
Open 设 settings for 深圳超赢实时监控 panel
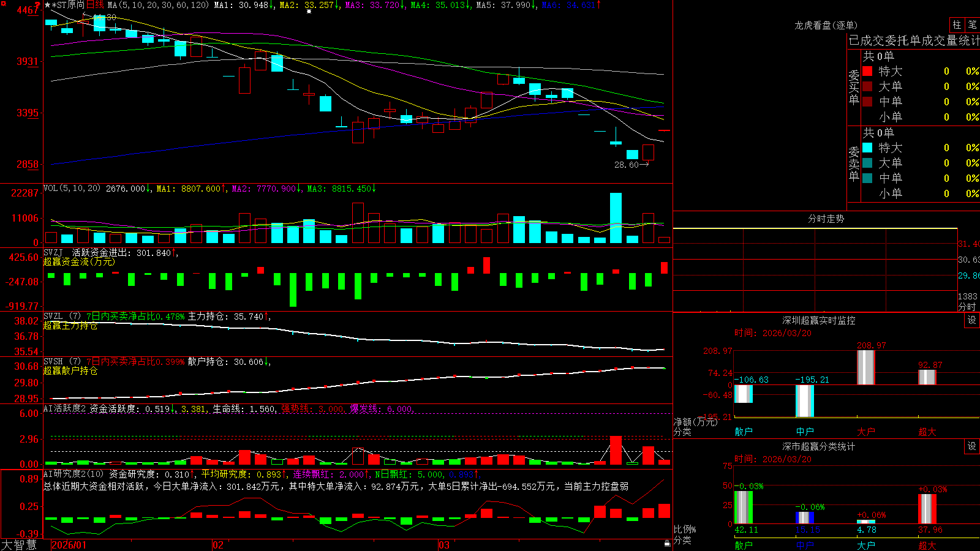(x=972, y=320)
